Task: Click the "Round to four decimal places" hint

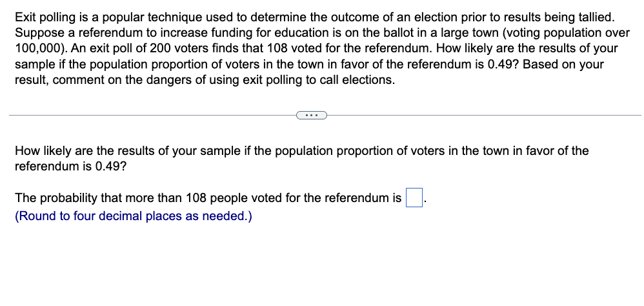Action: (134, 216)
